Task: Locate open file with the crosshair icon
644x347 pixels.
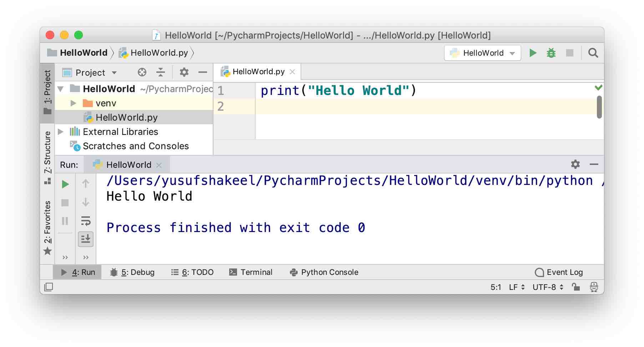Action: coord(142,72)
